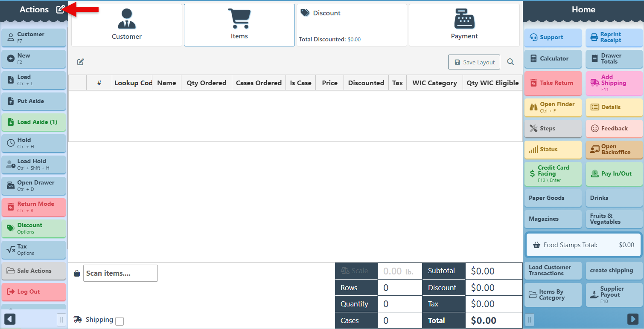Expand the Tax Options button
This screenshot has width=644, height=329.
[x=34, y=250]
